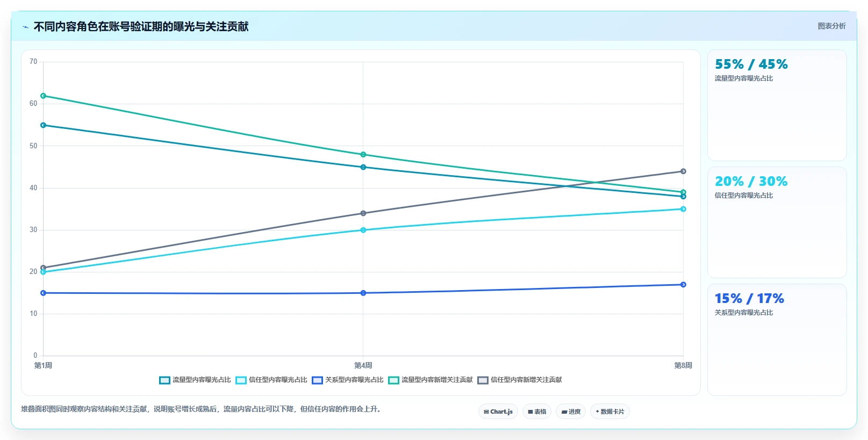The width and height of the screenshot is (868, 440).
Task: Click the 60 y-axis tick label
Action: (x=33, y=104)
